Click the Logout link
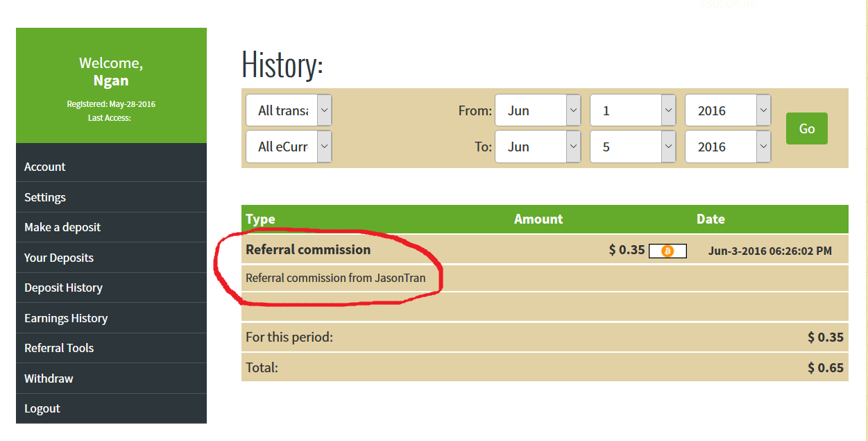 [42, 408]
